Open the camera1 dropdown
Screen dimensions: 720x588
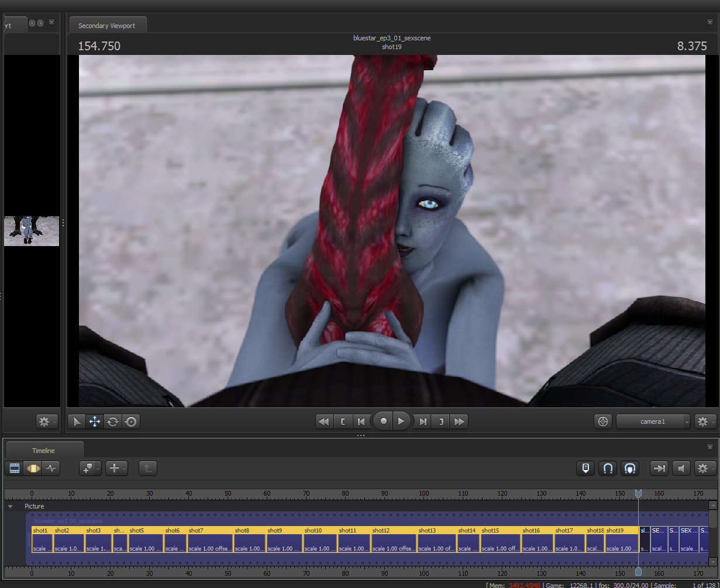[653, 421]
